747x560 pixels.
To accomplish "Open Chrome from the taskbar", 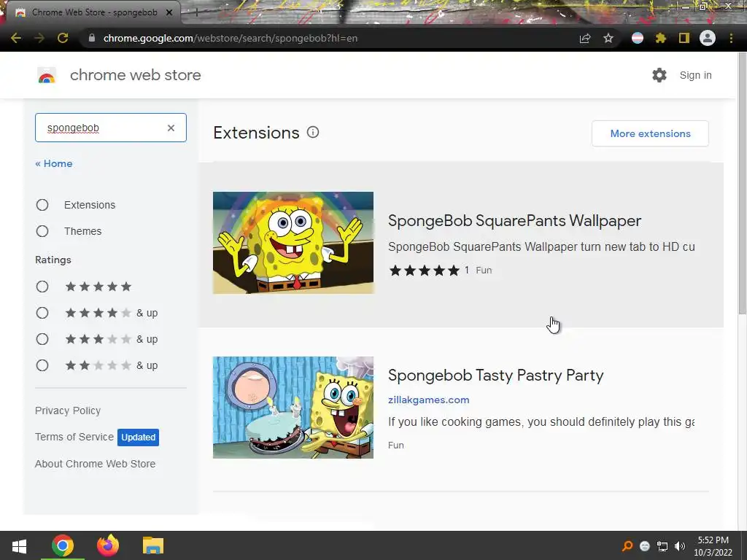I will [63, 545].
